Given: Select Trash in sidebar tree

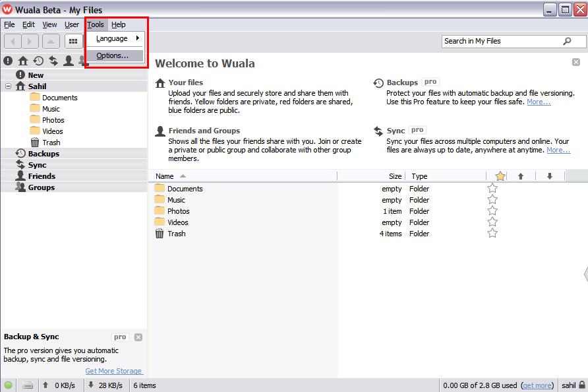Looking at the screenshot, I should coord(51,143).
